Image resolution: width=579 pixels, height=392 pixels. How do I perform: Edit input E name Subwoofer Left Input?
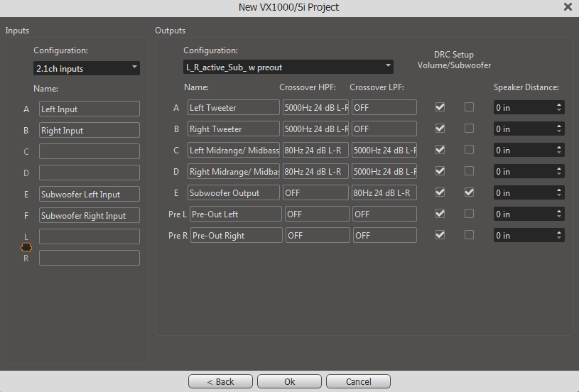tap(90, 194)
